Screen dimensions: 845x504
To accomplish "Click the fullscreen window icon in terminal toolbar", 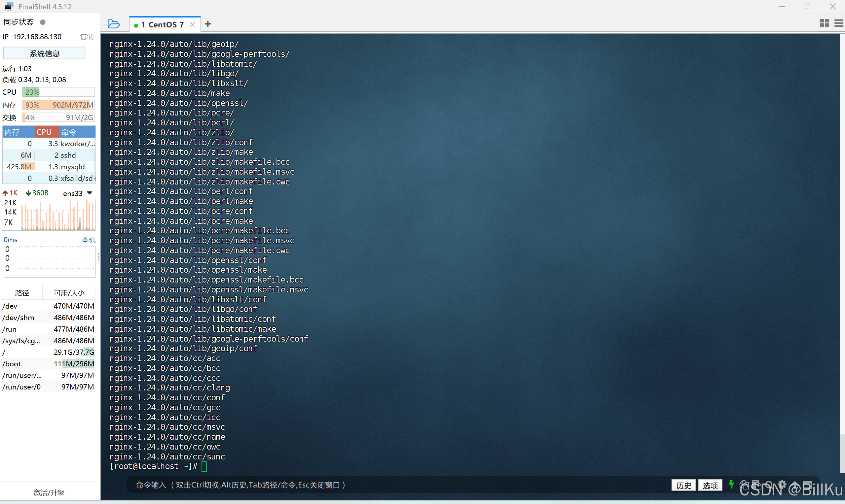I will point(808,485).
